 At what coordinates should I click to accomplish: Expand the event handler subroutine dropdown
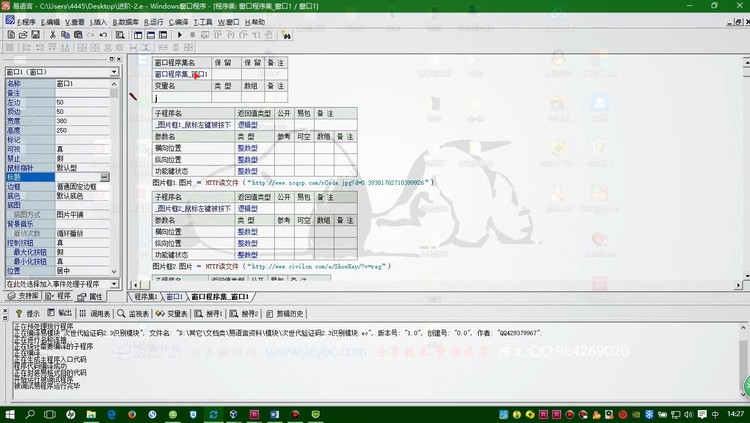(x=114, y=284)
